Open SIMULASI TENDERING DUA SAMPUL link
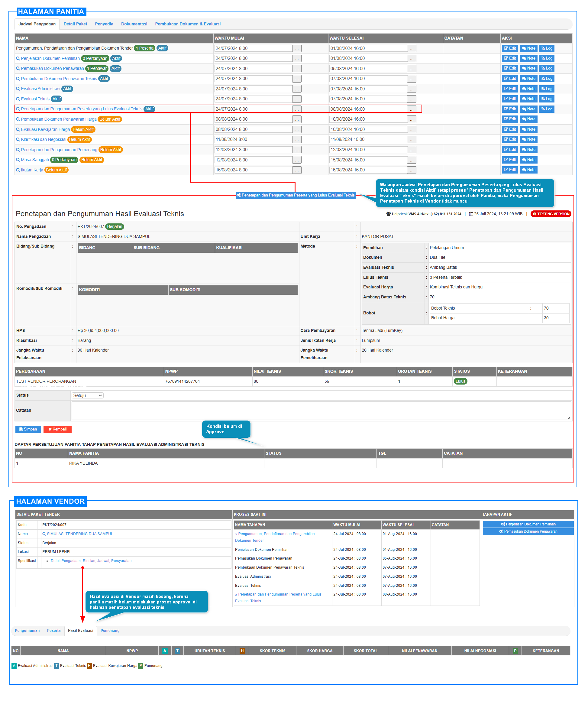Viewport: 588px width, 705px height. point(79,534)
